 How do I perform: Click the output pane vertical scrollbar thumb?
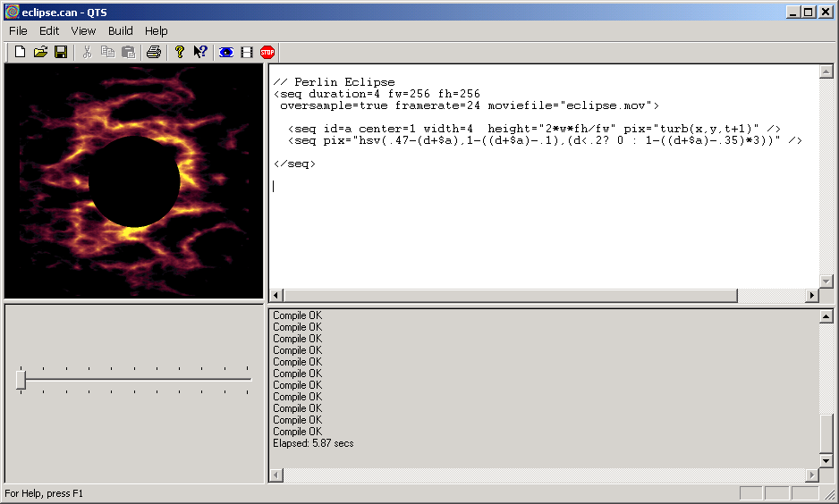pyautogui.click(x=826, y=434)
